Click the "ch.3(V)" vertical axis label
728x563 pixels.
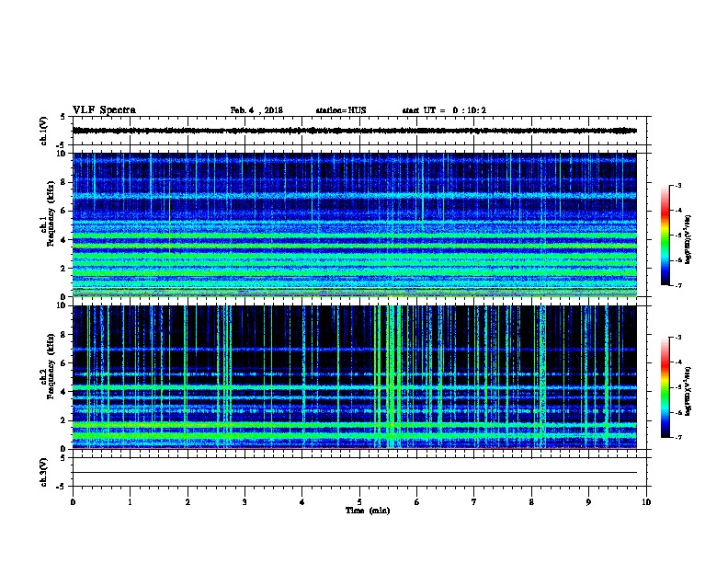click(x=44, y=472)
